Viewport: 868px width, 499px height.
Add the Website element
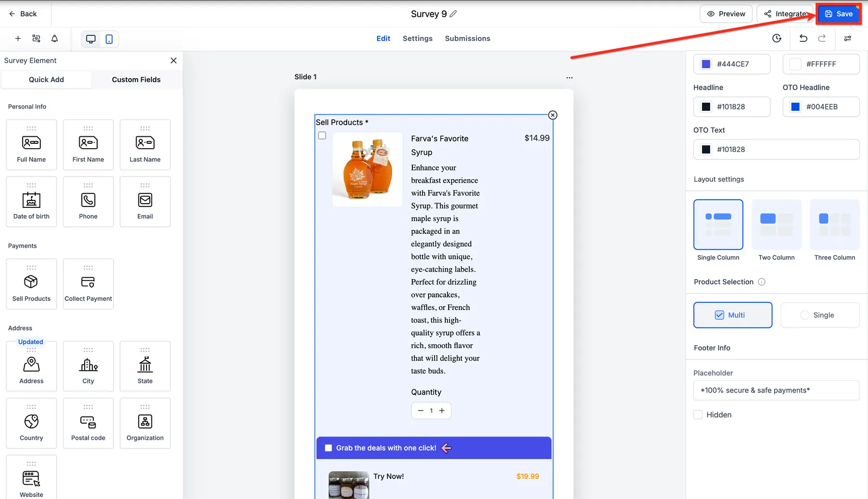(x=31, y=477)
